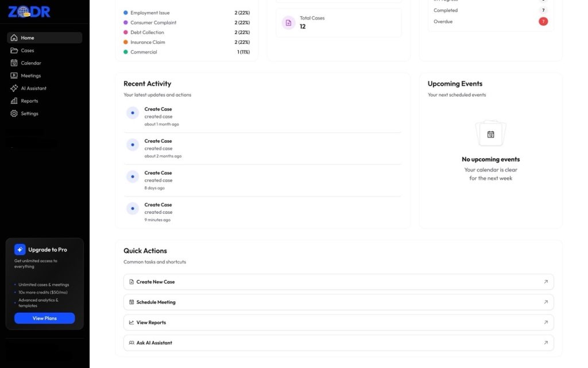Open arrow on Create New Case row
Viewport: 588px width, 368px height.
click(546, 282)
